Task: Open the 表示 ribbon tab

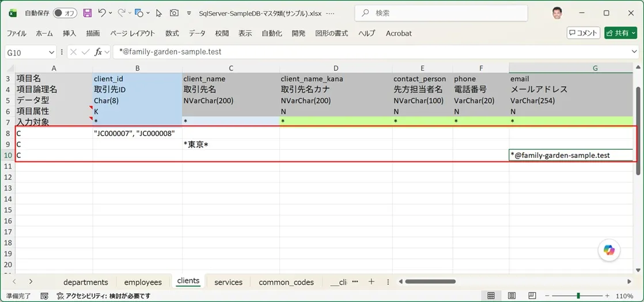Action: [245, 33]
